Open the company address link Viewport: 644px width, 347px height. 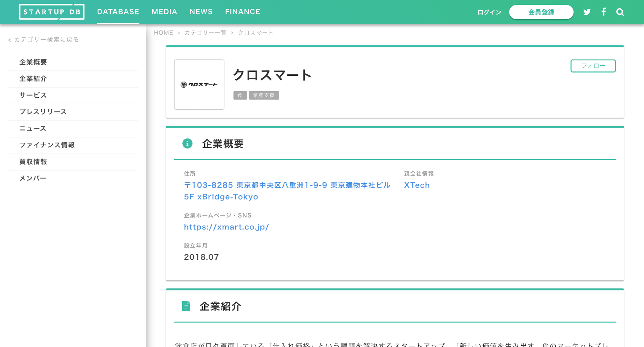pyautogui.click(x=287, y=191)
